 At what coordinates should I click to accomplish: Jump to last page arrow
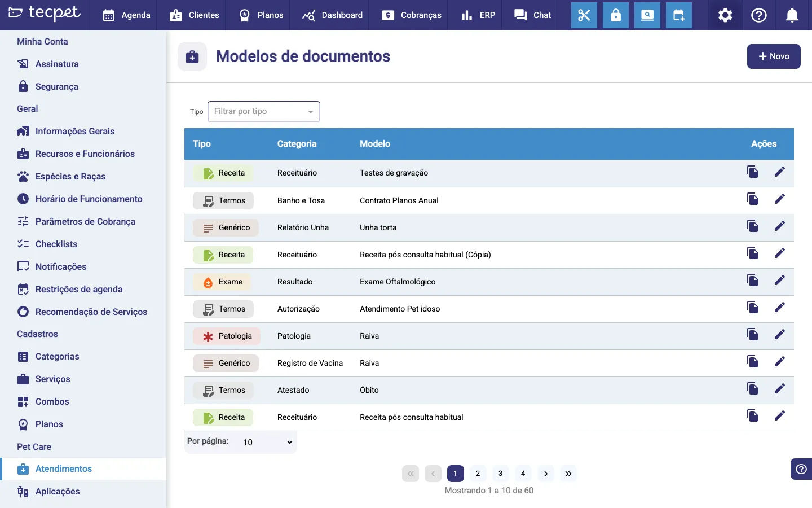tap(568, 474)
